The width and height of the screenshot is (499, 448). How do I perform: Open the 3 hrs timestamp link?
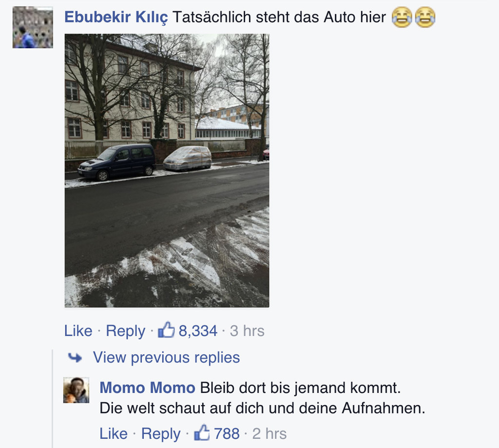click(247, 331)
